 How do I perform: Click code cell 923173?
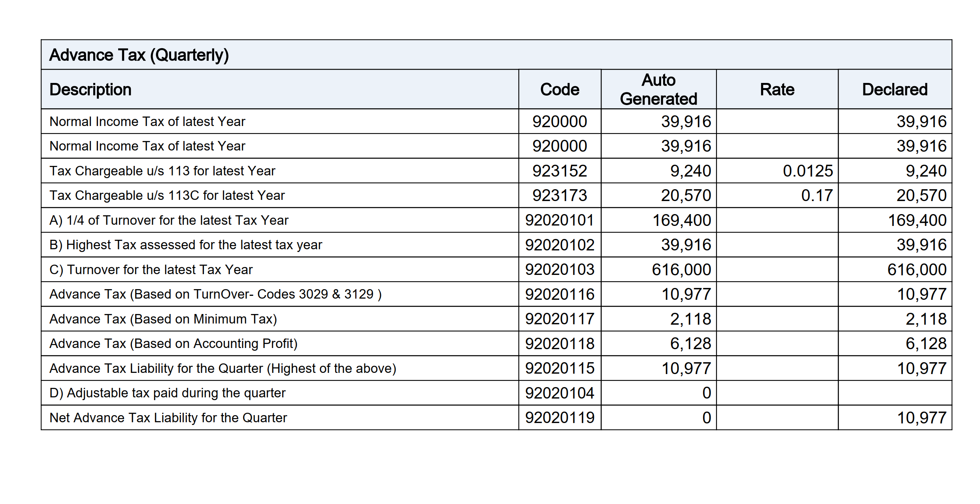click(x=560, y=196)
